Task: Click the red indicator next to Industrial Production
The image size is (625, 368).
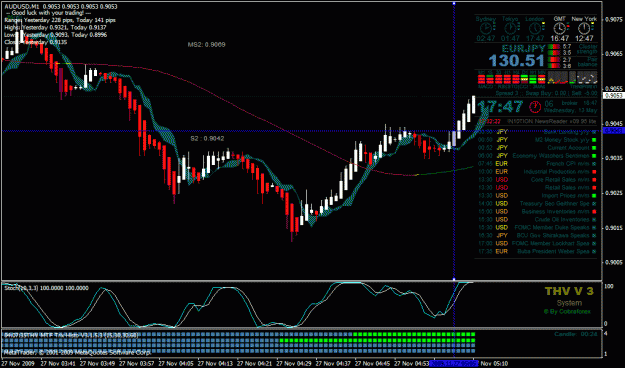Action: coord(594,172)
